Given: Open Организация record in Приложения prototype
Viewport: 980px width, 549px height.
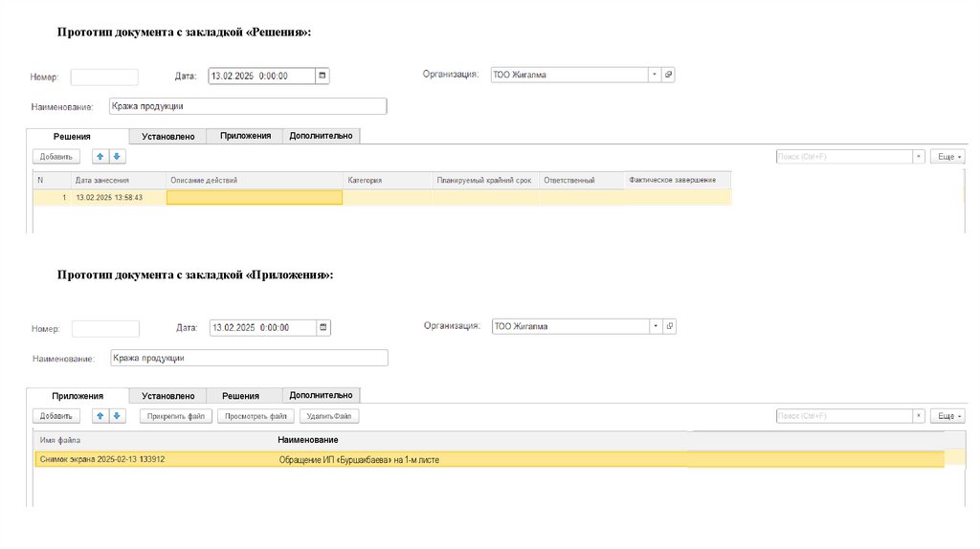Looking at the screenshot, I should (x=669, y=326).
